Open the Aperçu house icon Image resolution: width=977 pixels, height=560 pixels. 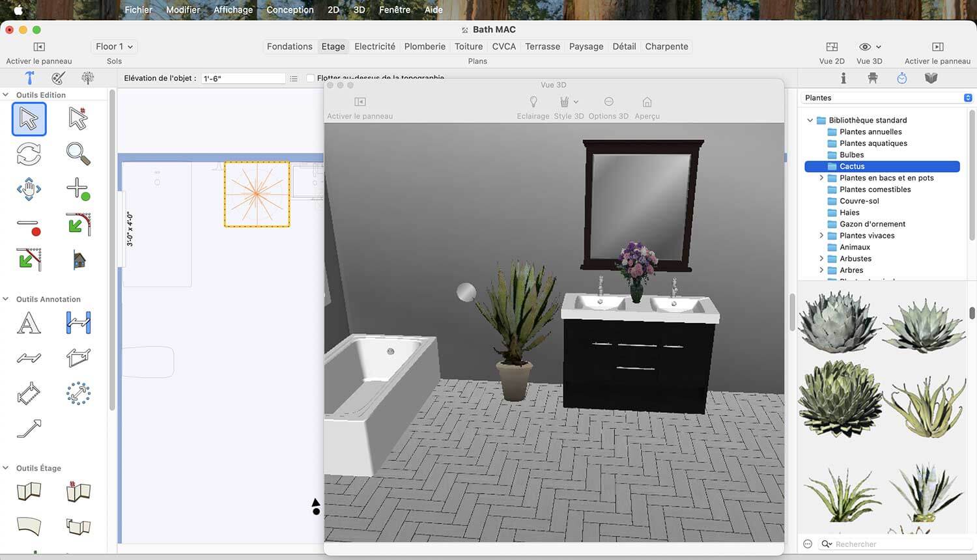[x=647, y=102]
